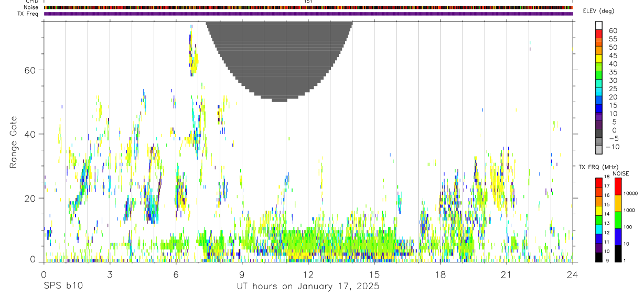Click the x-axis tick label '18'
The height and width of the screenshot is (297, 644).
pos(441,274)
